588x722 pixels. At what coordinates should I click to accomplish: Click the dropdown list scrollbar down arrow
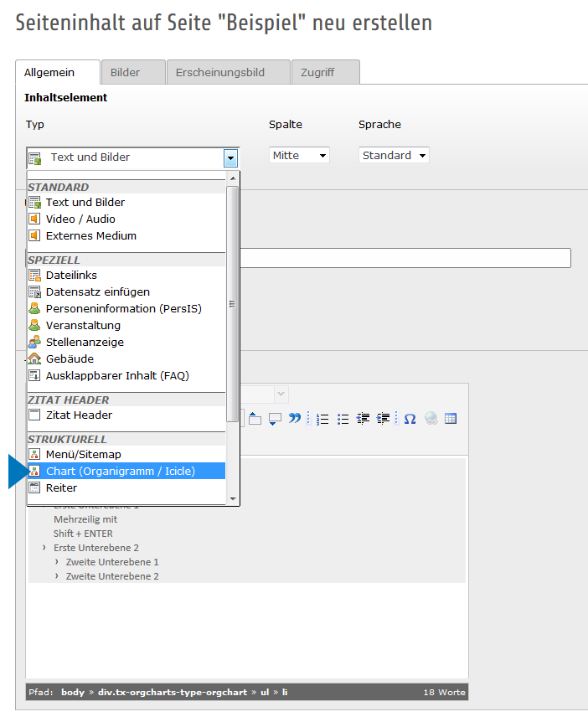(233, 499)
